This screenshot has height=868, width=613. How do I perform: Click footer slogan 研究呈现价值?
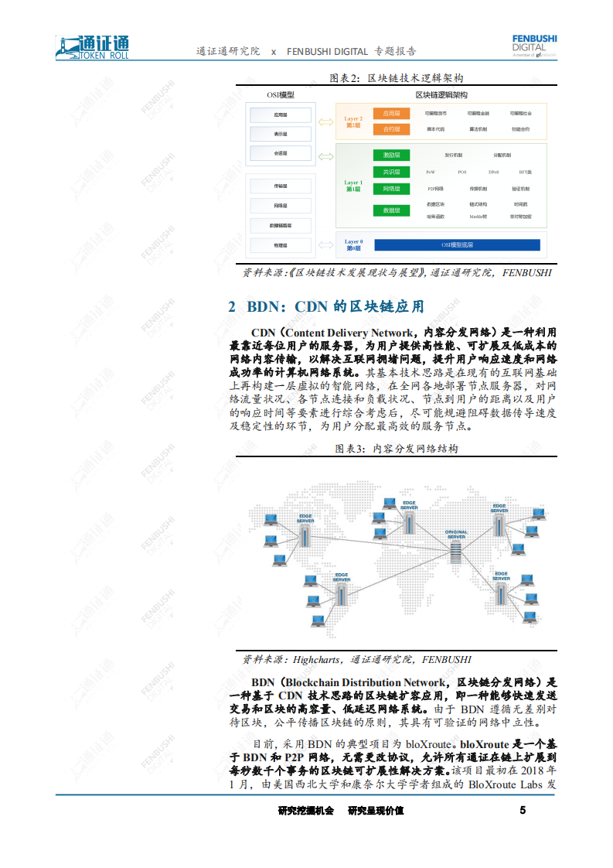(x=376, y=811)
